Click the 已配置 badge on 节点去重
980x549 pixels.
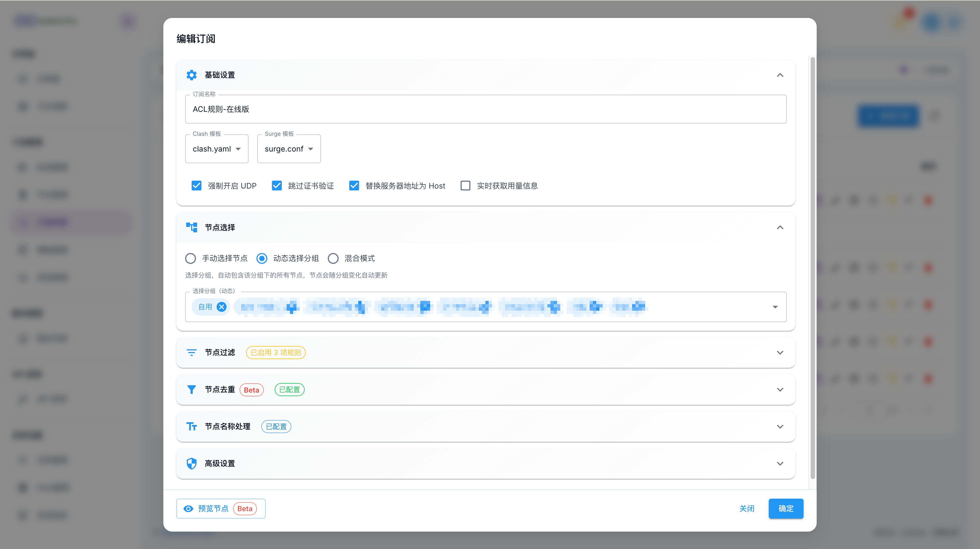click(289, 390)
